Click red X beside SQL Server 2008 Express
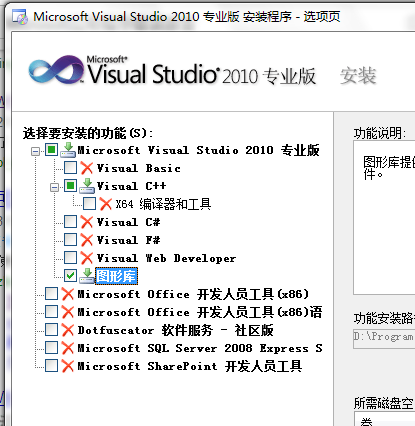The image size is (415, 426). 68,348
